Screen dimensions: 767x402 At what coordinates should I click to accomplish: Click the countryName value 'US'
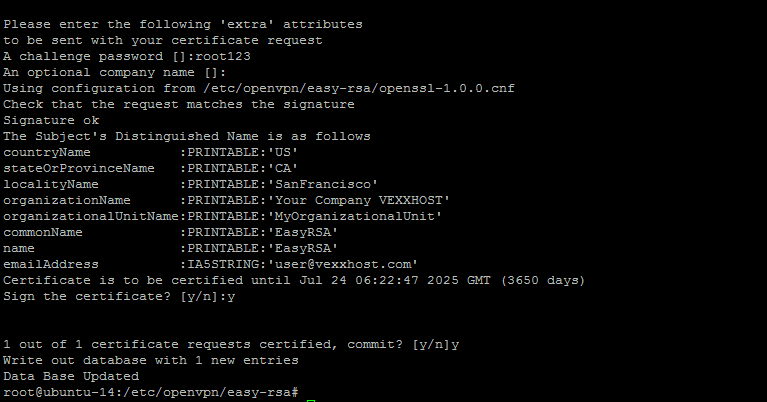click(x=281, y=151)
